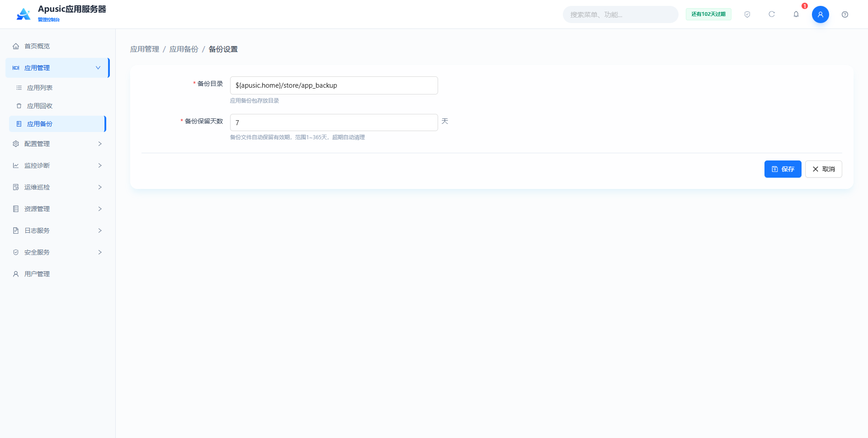868x438 pixels.
Task: Expand 监控诊断 submenu arrow
Action: point(100,165)
